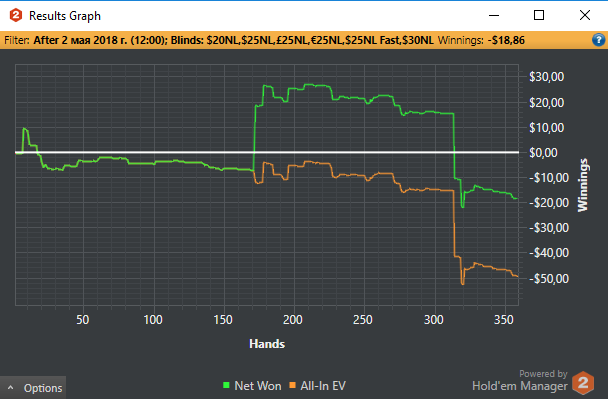Open the help question mark icon
The width and height of the screenshot is (608, 399).
tap(598, 40)
